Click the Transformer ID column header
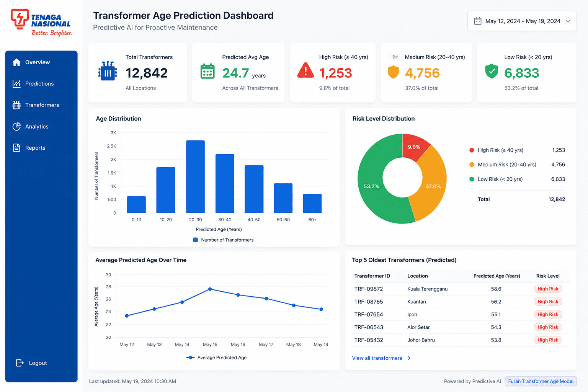 click(372, 276)
